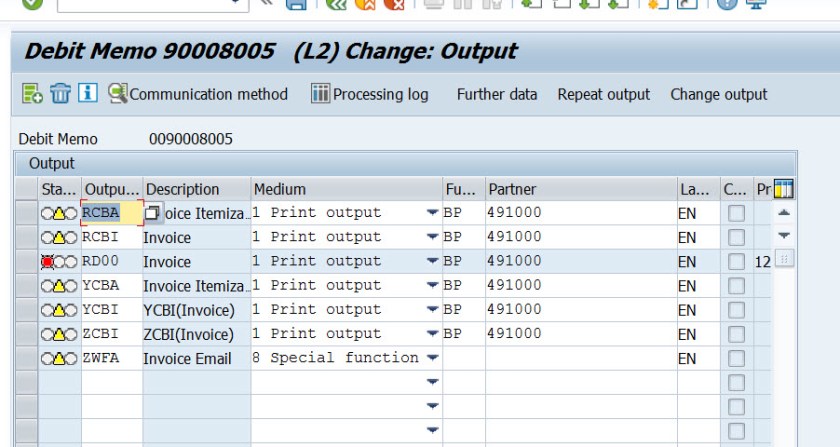
Task: Click the insert row icon
Action: 32,94
